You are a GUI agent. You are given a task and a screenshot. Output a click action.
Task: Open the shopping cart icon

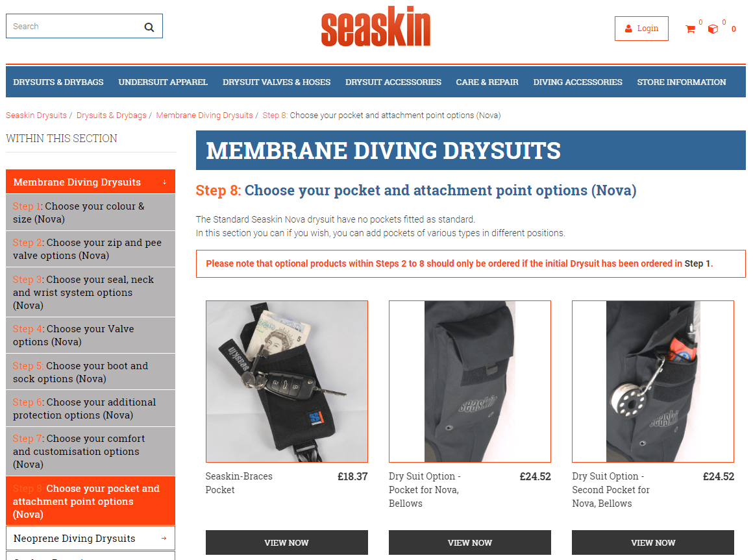691,29
